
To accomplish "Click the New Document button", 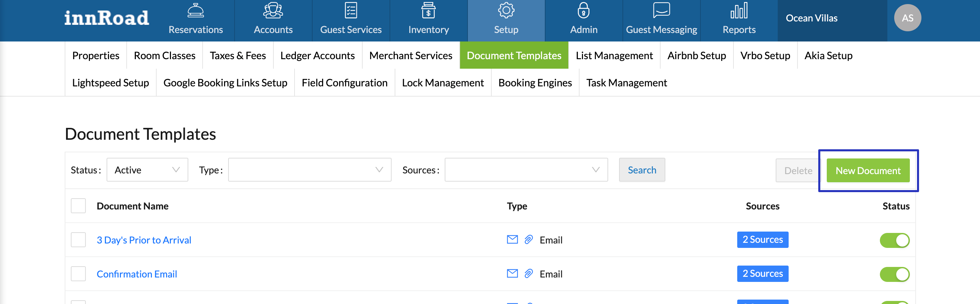I will (x=868, y=171).
